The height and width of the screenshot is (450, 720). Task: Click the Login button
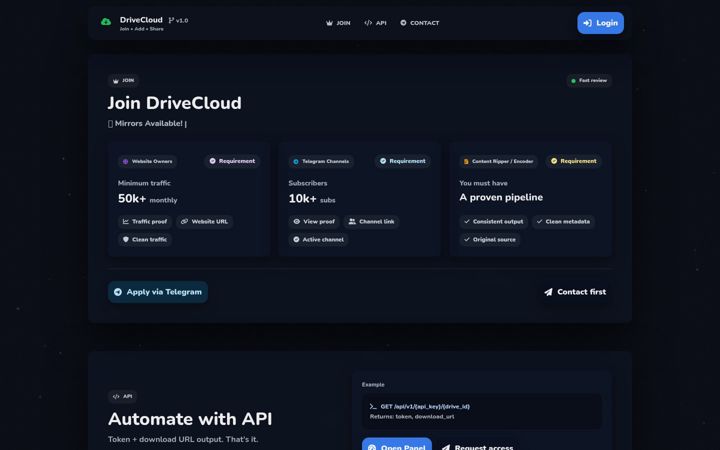pyautogui.click(x=600, y=23)
